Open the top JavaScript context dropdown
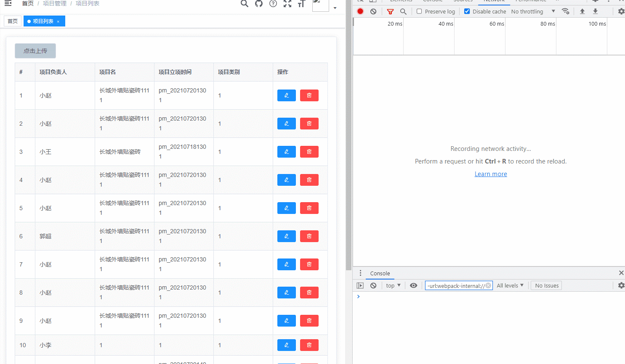 (x=393, y=285)
